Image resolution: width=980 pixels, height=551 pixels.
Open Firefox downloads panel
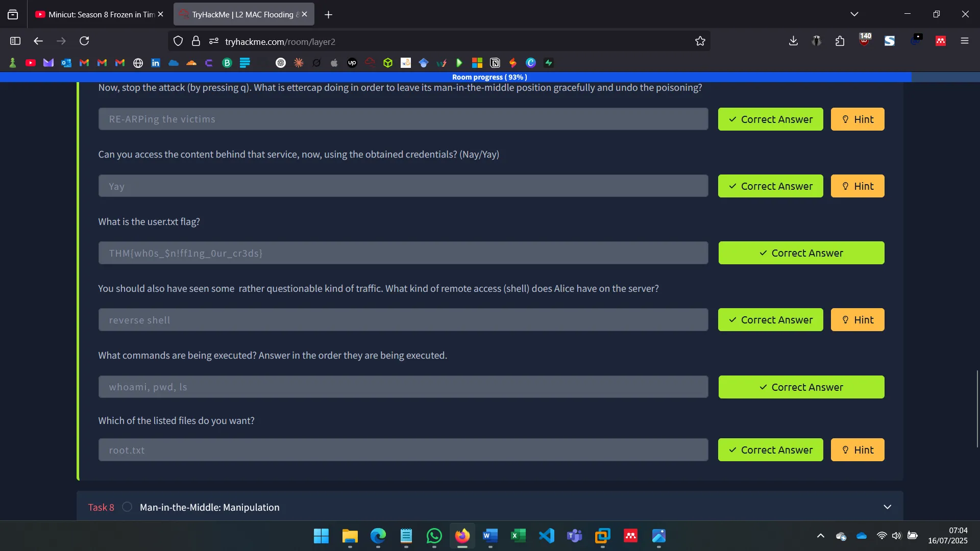point(793,41)
